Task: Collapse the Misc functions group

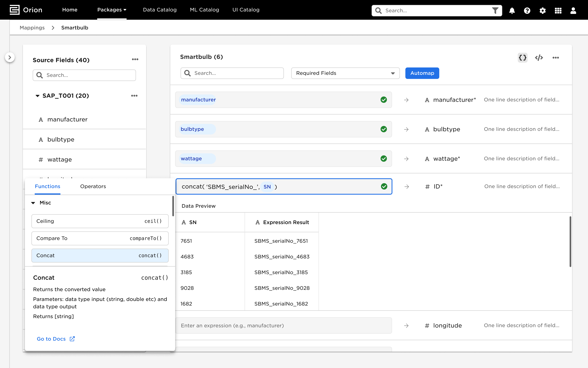Action: point(33,203)
